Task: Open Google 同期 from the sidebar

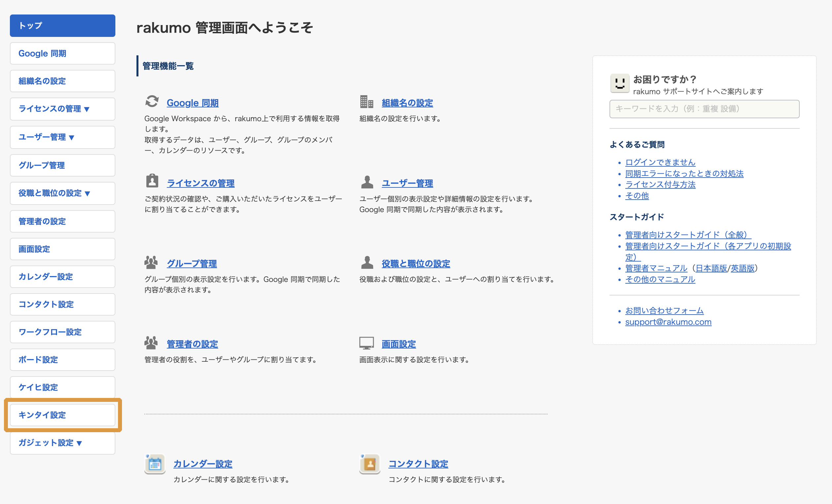Action: (x=63, y=53)
